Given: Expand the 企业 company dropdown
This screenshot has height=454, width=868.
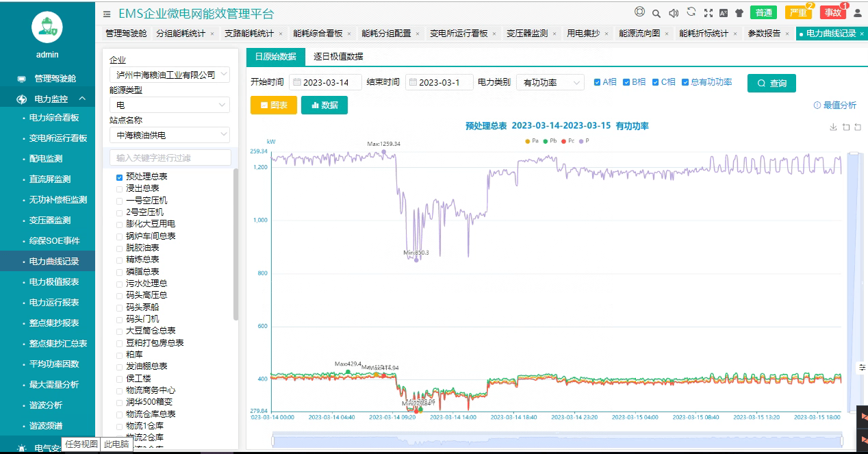Looking at the screenshot, I should [169, 75].
